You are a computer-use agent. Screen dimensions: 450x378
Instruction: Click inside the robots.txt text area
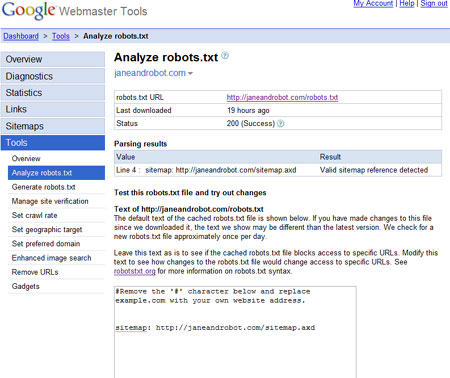235,332
